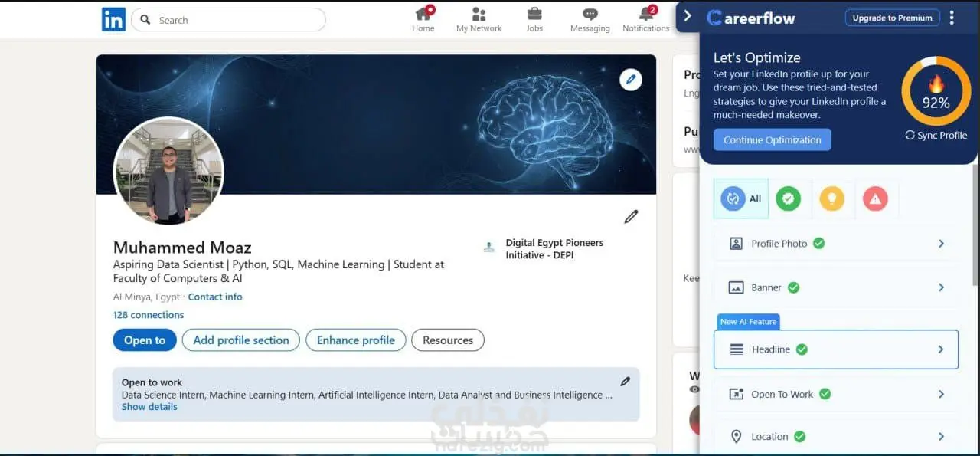
Task: Collapse Careerflow panel with arrow icon
Action: [687, 16]
